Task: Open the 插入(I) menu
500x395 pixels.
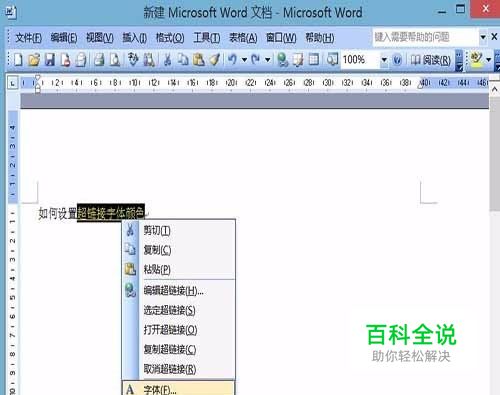Action: coord(135,38)
